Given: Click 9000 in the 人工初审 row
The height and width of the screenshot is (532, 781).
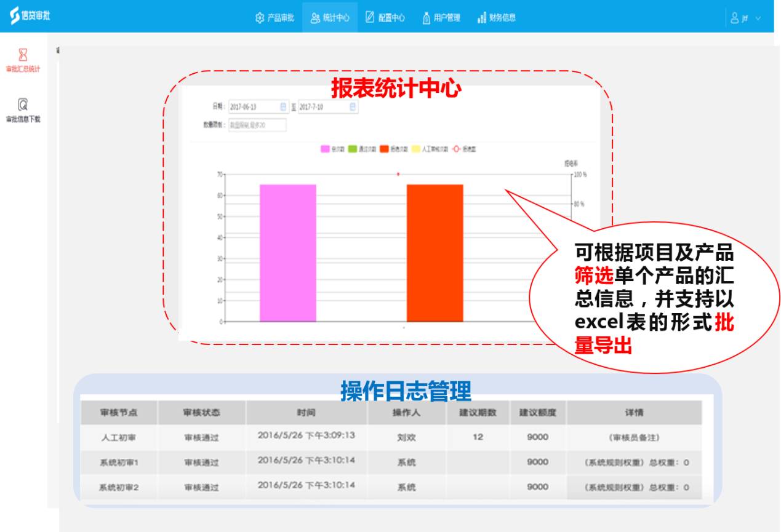Looking at the screenshot, I should click(x=538, y=437).
